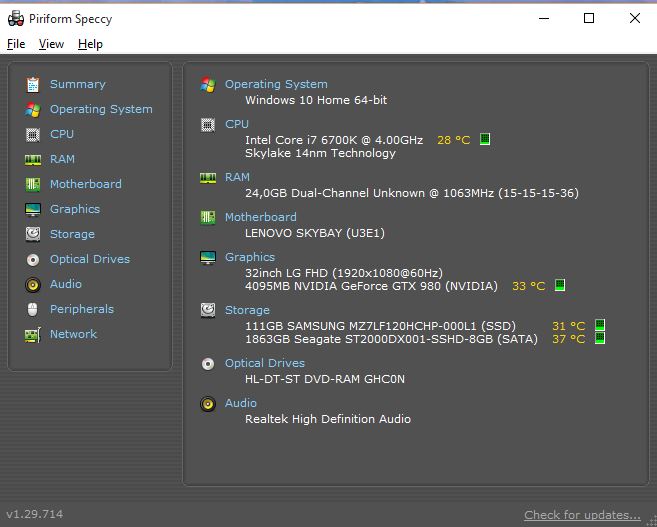Click the HL-DT-ST DVD-RAM GHC0N text
Screen dimensions: 657x527
tap(325, 379)
